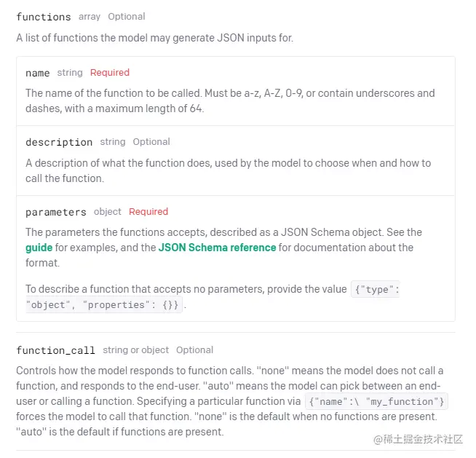Click the Optional label beside function_call
Screen dimensions: 476x458
click(194, 350)
